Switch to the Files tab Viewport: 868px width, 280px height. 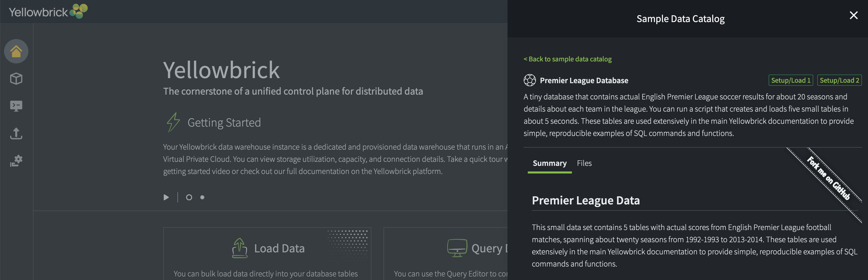click(x=584, y=163)
